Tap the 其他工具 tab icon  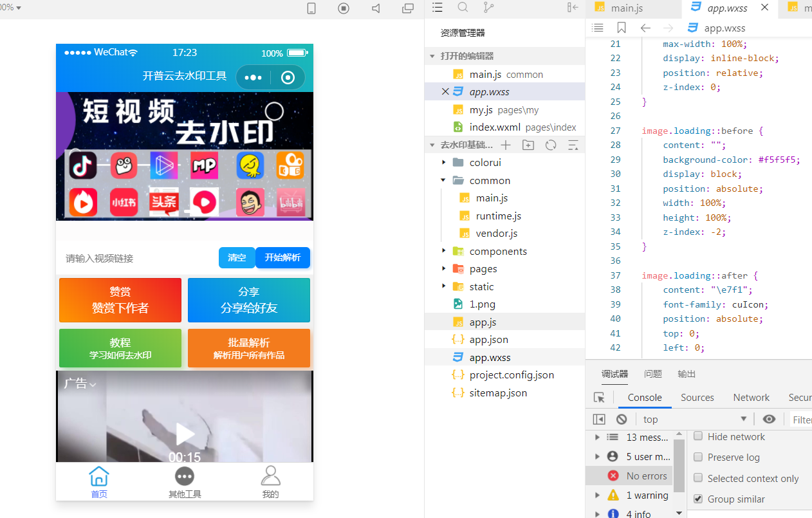click(x=185, y=476)
